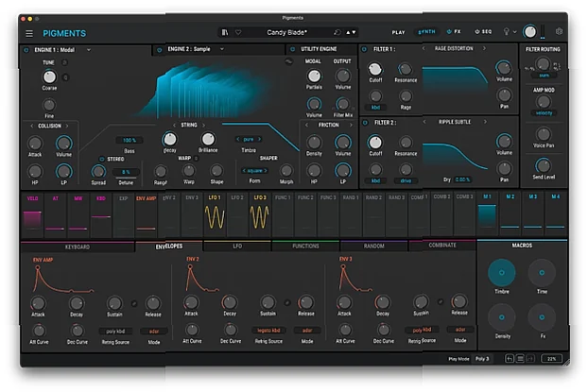
Task: Previous String type left arrow
Action: (x=174, y=126)
